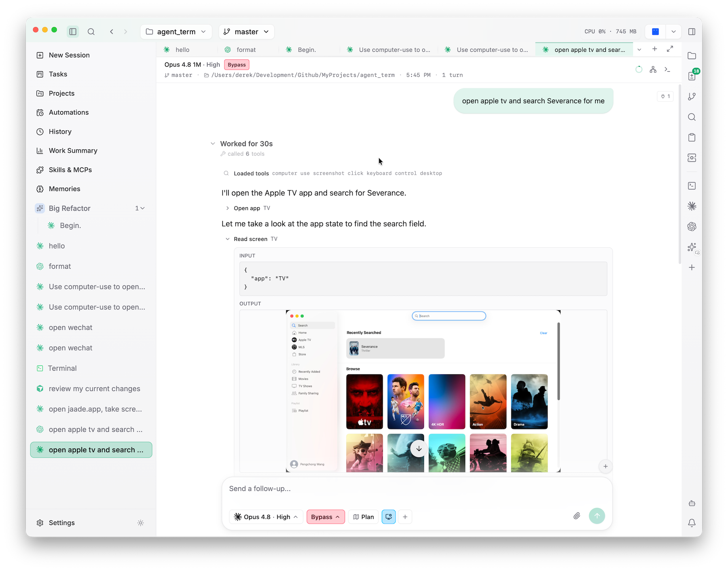The image size is (728, 571).
Task: Open the search magnifier in top toolbar
Action: pyautogui.click(x=91, y=32)
